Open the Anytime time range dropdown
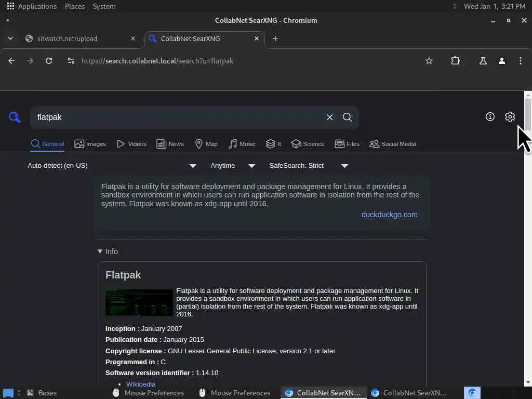 tap(233, 166)
